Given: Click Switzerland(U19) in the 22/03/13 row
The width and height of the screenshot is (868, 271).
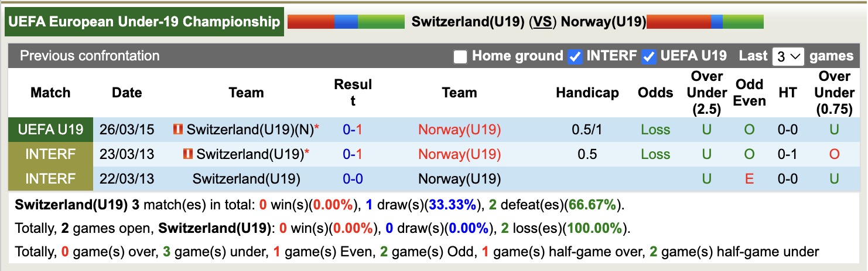Looking at the screenshot, I should tap(246, 179).
